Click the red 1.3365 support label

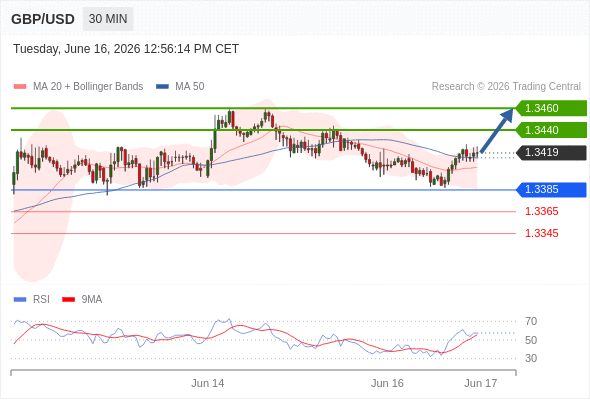pos(541,211)
